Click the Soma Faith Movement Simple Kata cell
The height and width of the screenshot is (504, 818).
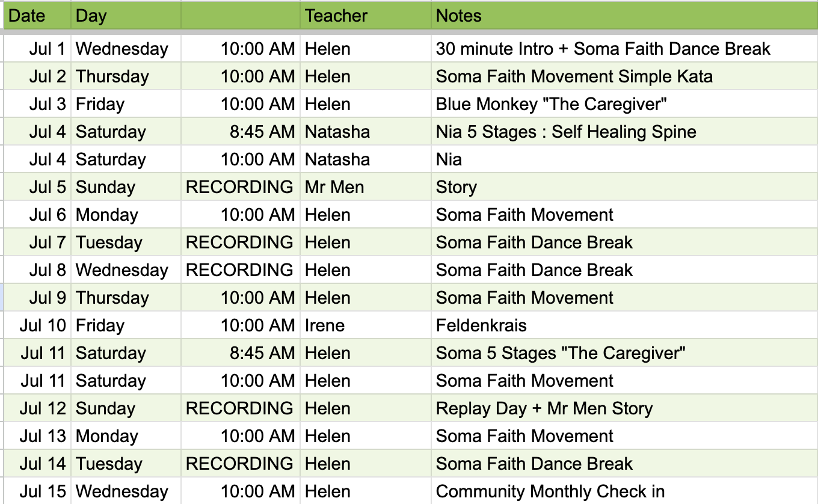click(x=624, y=76)
